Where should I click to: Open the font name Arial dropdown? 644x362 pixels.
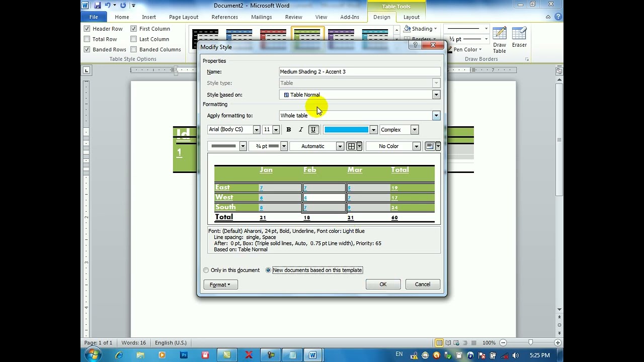pyautogui.click(x=256, y=130)
